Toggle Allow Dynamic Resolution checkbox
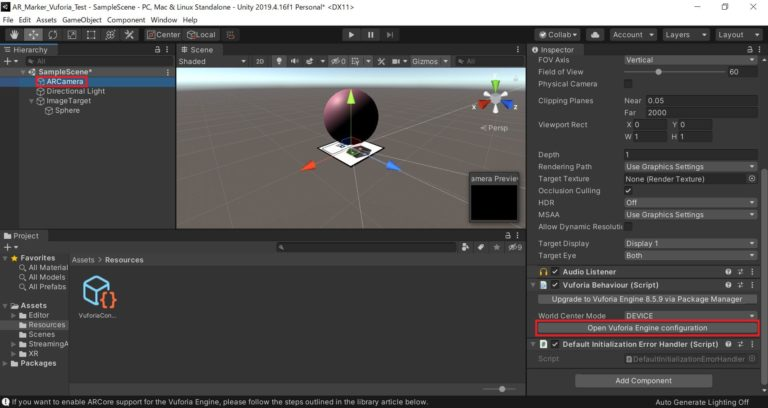Viewport: 768px width, 408px height. (x=628, y=227)
